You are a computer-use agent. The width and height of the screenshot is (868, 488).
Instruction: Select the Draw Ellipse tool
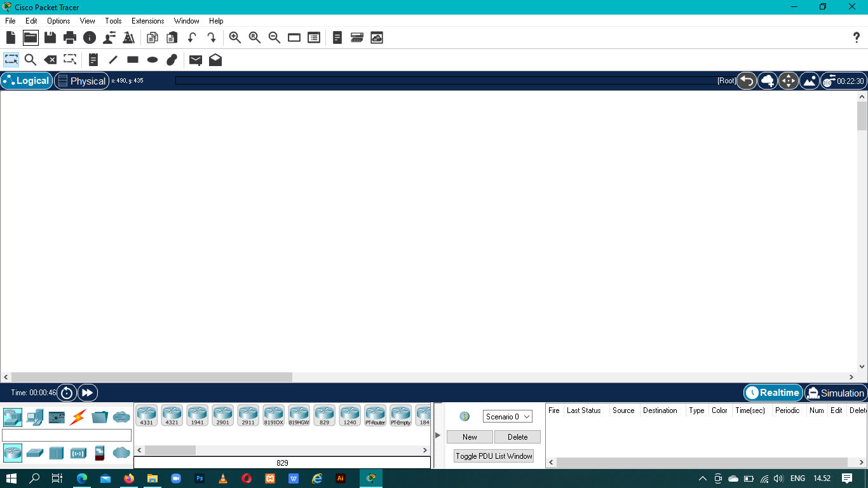click(x=153, y=60)
